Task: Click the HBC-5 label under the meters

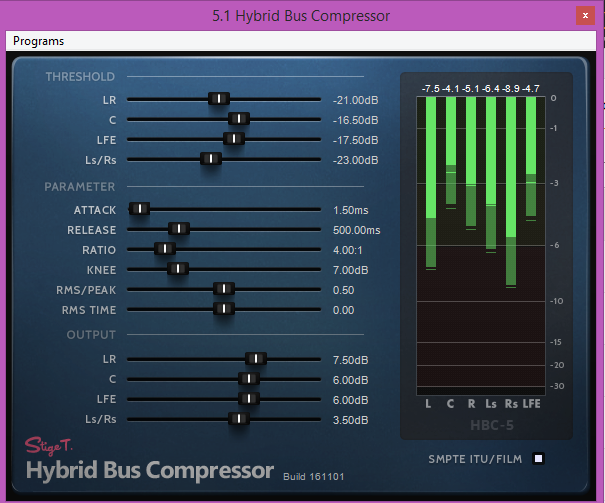Action: point(492,425)
